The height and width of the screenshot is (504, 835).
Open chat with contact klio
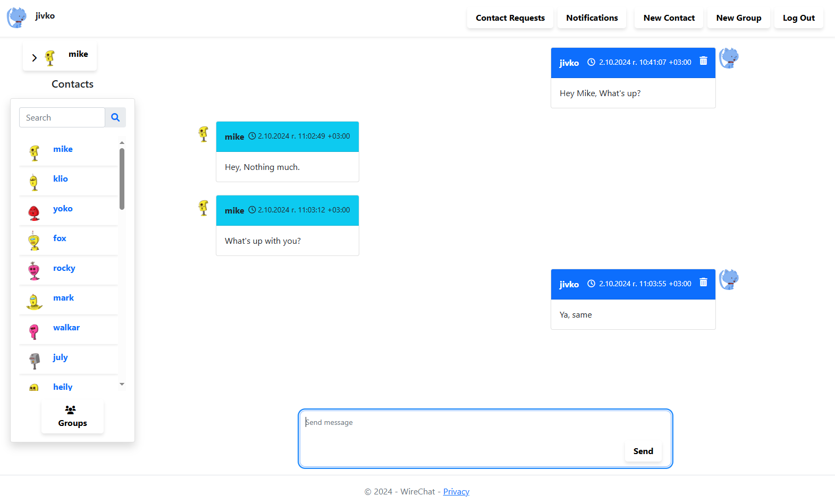point(61,179)
